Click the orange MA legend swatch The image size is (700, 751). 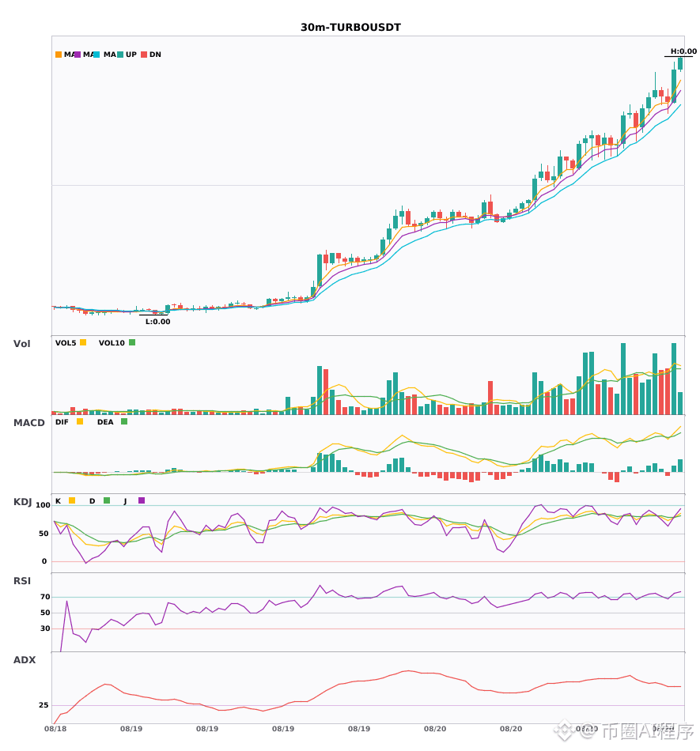(59, 55)
